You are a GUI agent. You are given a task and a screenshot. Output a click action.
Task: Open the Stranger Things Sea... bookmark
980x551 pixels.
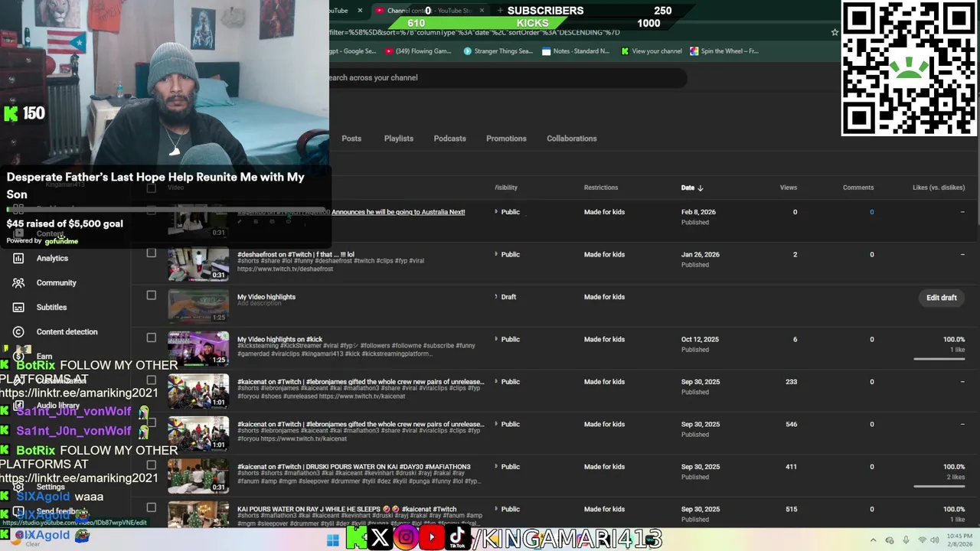pos(498,51)
